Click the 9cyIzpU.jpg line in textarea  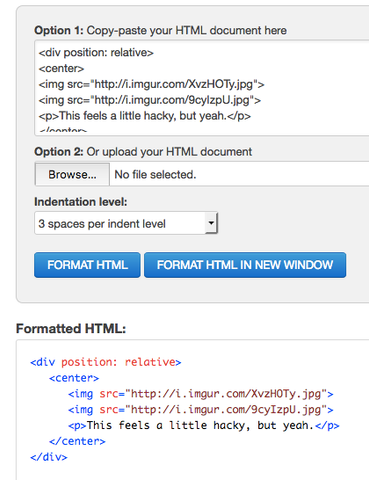click(x=150, y=100)
